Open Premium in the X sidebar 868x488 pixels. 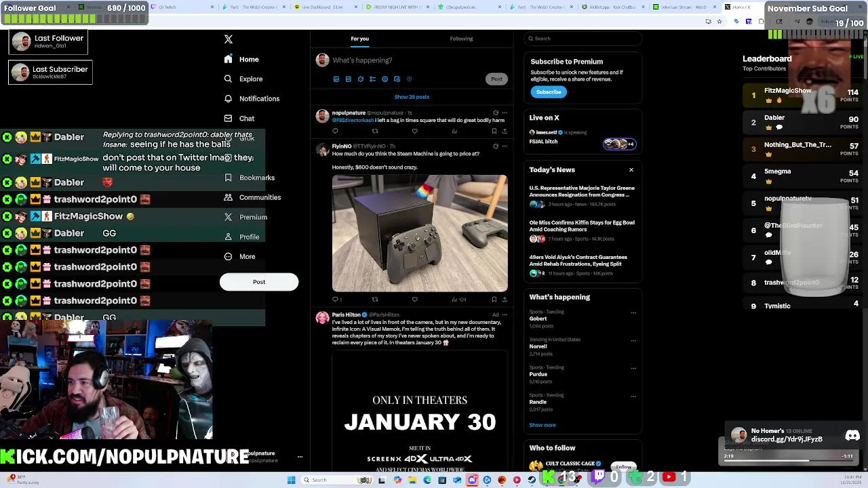coord(245,217)
